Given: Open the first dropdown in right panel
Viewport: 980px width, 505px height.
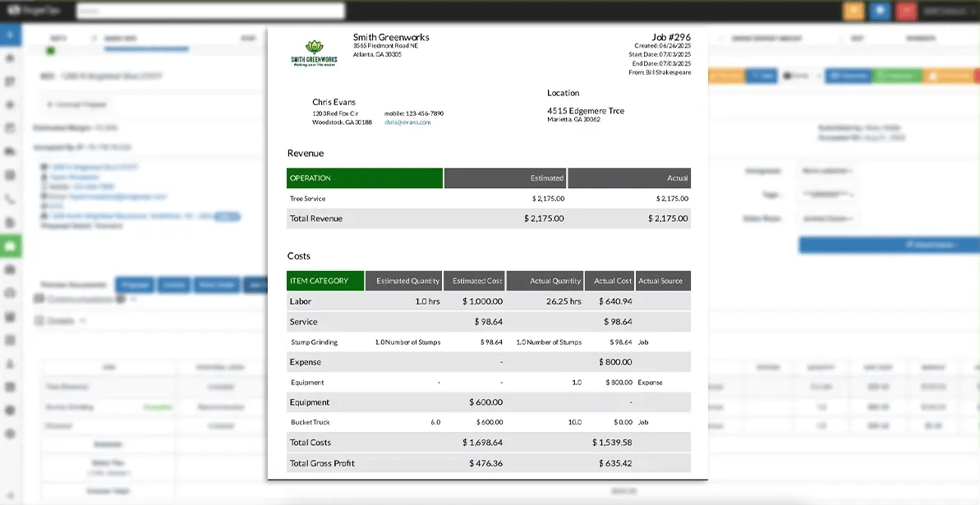Looking at the screenshot, I should point(824,171).
